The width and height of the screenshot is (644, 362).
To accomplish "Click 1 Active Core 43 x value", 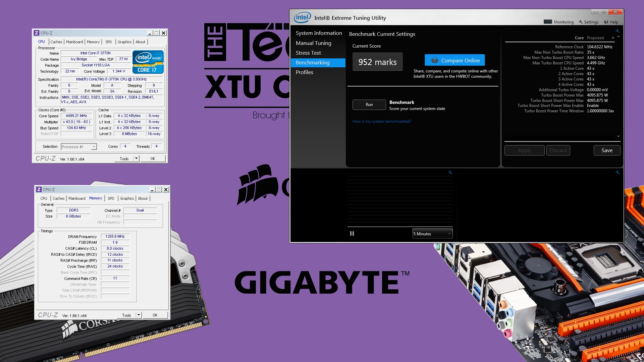I will pyautogui.click(x=591, y=68).
